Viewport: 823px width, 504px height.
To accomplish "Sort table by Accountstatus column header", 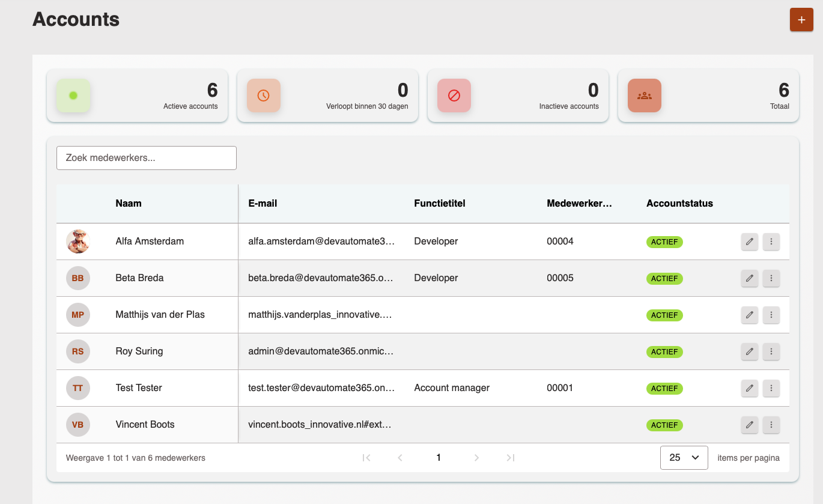I will tap(679, 203).
